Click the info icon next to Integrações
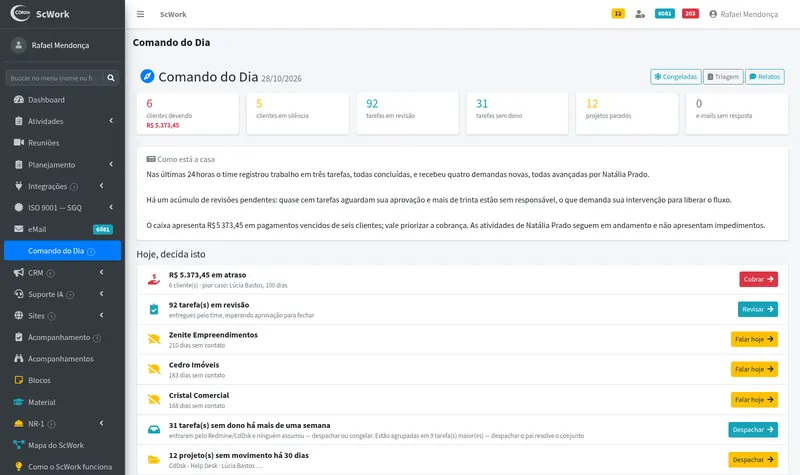The height and width of the screenshot is (475, 800). [74, 187]
